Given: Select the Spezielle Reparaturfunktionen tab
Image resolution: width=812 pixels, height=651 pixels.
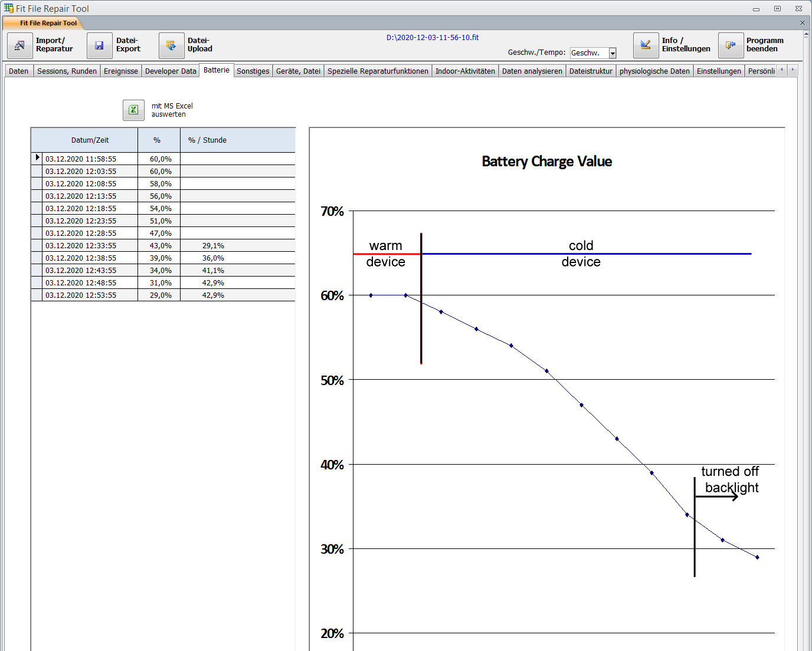Looking at the screenshot, I should click(x=378, y=71).
